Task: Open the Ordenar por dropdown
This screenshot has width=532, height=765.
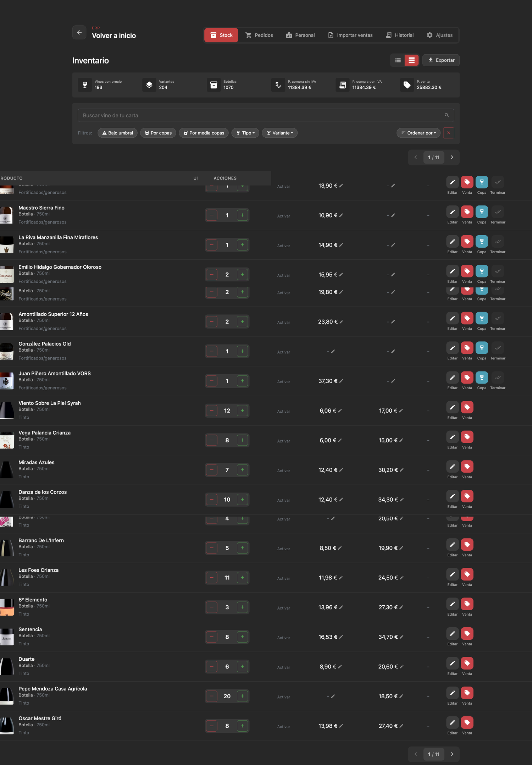Action: coord(419,133)
